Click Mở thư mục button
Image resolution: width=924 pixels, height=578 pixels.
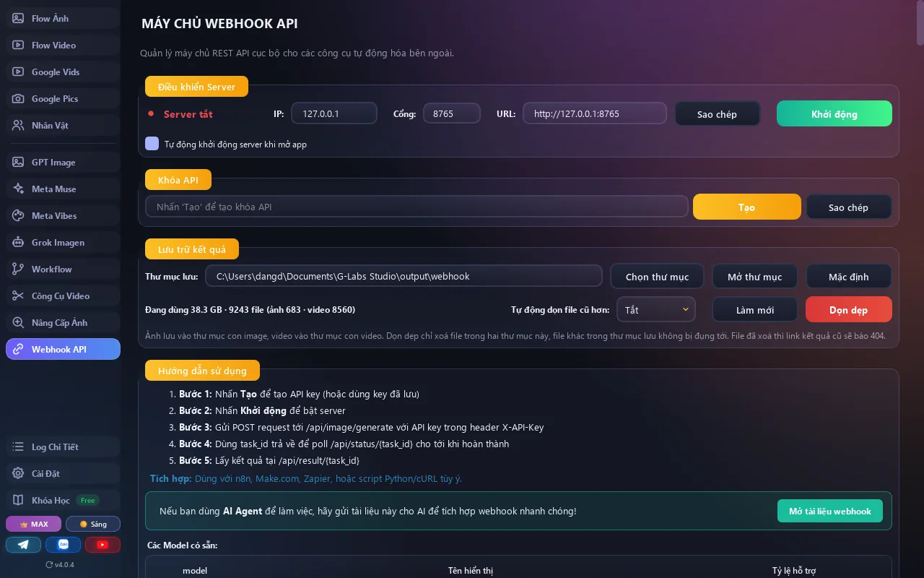tap(755, 277)
